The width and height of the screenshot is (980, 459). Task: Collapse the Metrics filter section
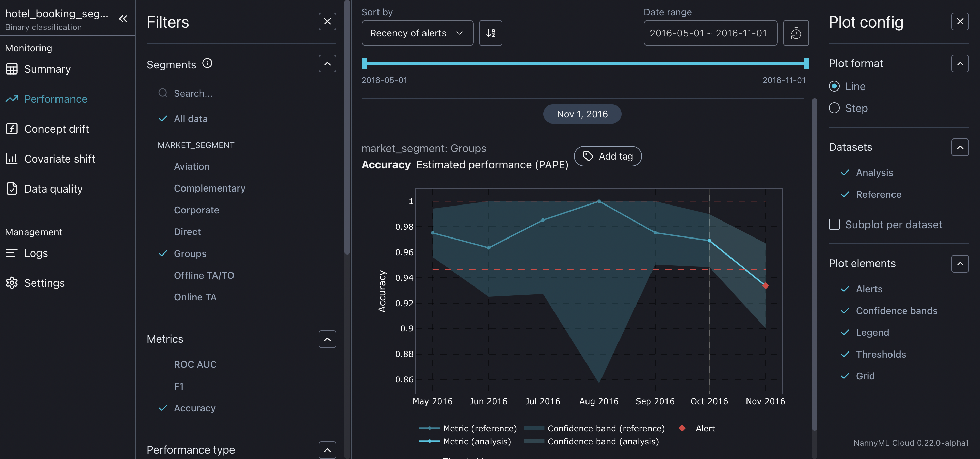(327, 339)
